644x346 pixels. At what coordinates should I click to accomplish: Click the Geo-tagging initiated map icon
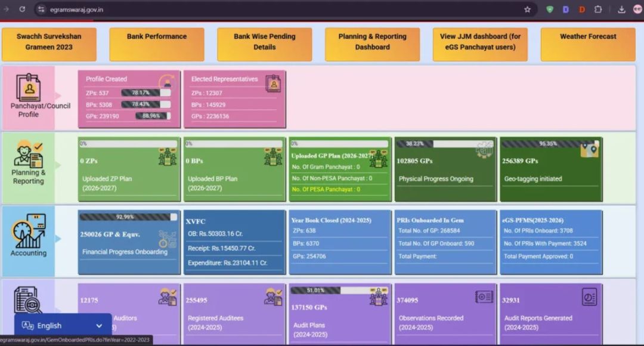coord(589,150)
